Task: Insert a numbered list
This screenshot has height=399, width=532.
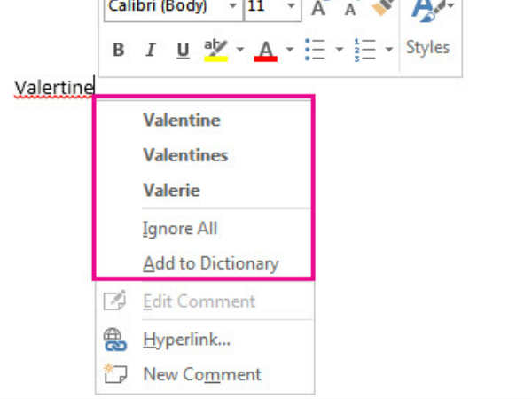Action: [364, 50]
